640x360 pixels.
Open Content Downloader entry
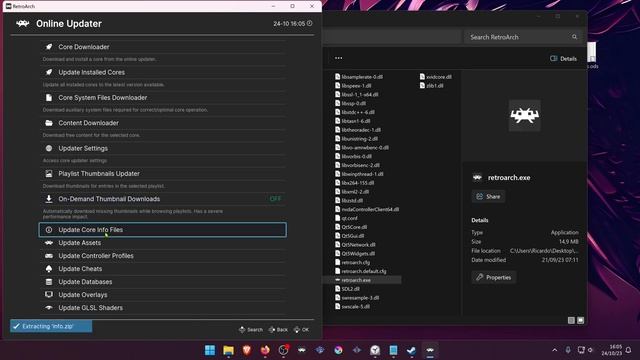tap(162, 123)
